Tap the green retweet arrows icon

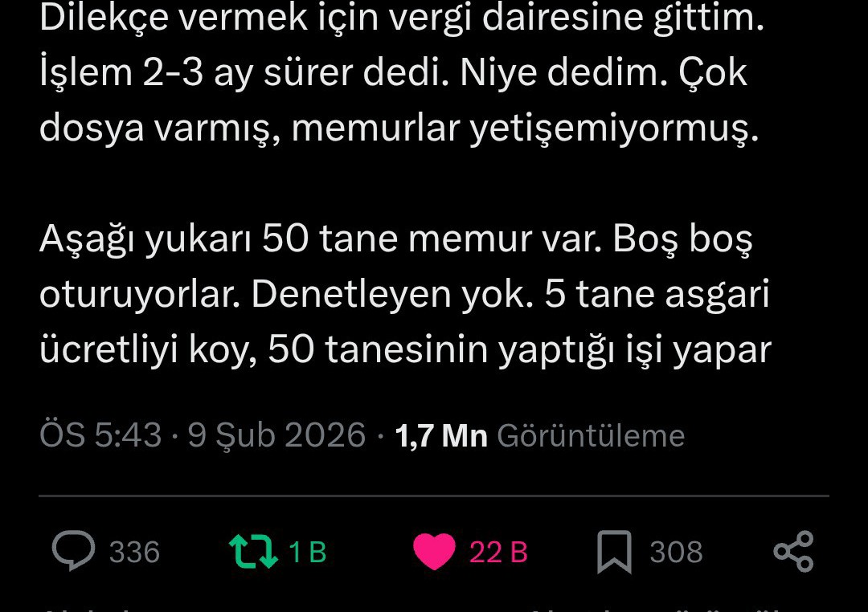253,551
